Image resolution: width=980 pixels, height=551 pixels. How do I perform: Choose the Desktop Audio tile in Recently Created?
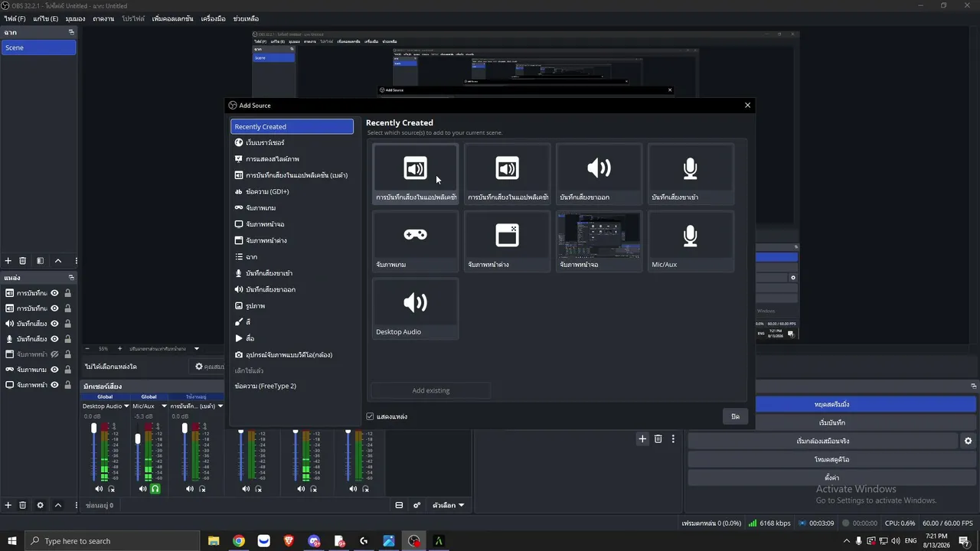click(x=415, y=309)
